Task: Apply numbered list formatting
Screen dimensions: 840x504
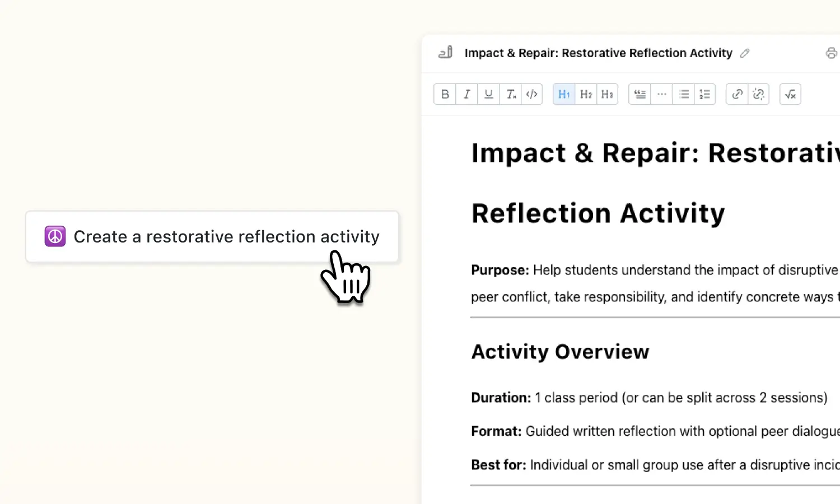Action: click(x=704, y=94)
